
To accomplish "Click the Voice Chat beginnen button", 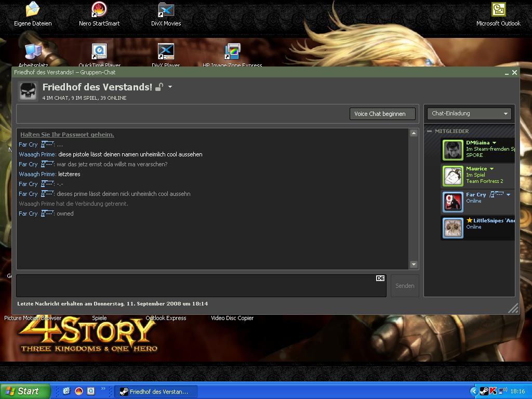I will click(382, 114).
